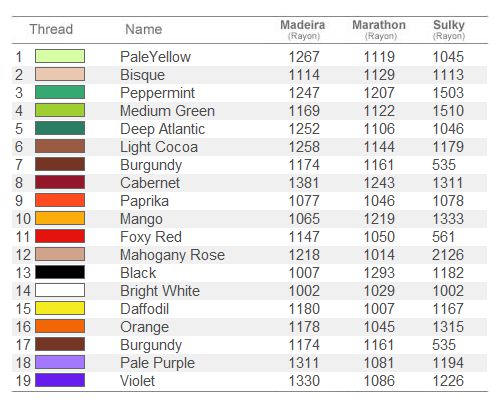
Task: Click Madeira code 1381 for Cabernet
Action: click(x=304, y=183)
